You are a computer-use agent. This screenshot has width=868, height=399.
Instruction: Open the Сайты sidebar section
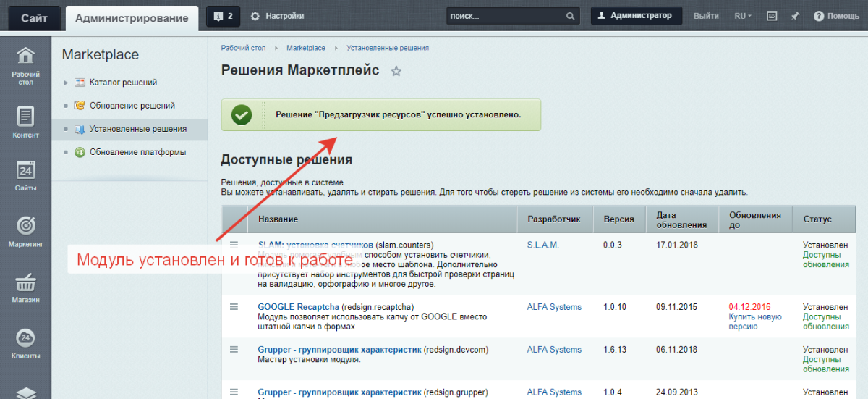25,176
